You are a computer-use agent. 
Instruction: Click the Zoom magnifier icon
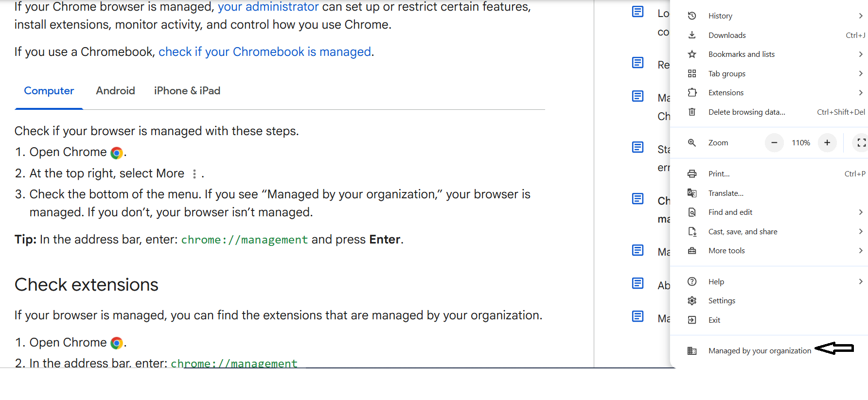point(692,142)
